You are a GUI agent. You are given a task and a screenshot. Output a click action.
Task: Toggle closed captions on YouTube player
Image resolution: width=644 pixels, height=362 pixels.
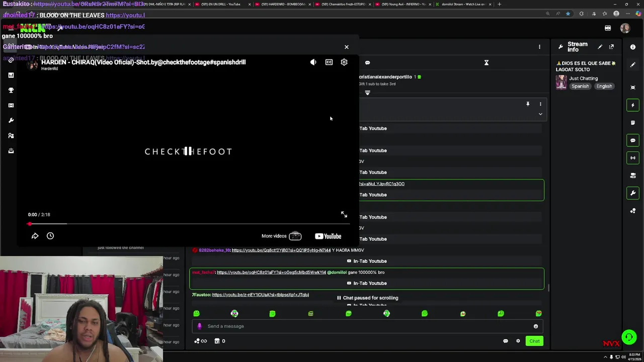[x=329, y=62]
